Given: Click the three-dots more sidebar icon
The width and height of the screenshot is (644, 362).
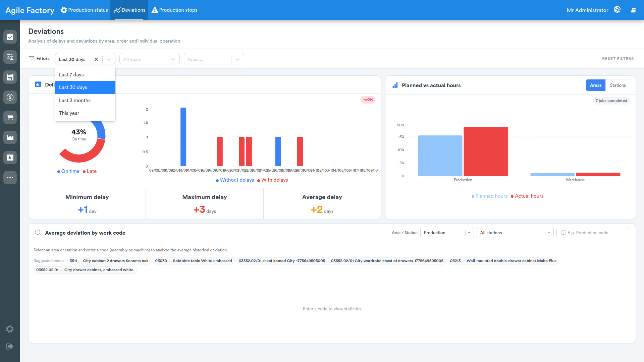Looking at the screenshot, I should tap(10, 178).
